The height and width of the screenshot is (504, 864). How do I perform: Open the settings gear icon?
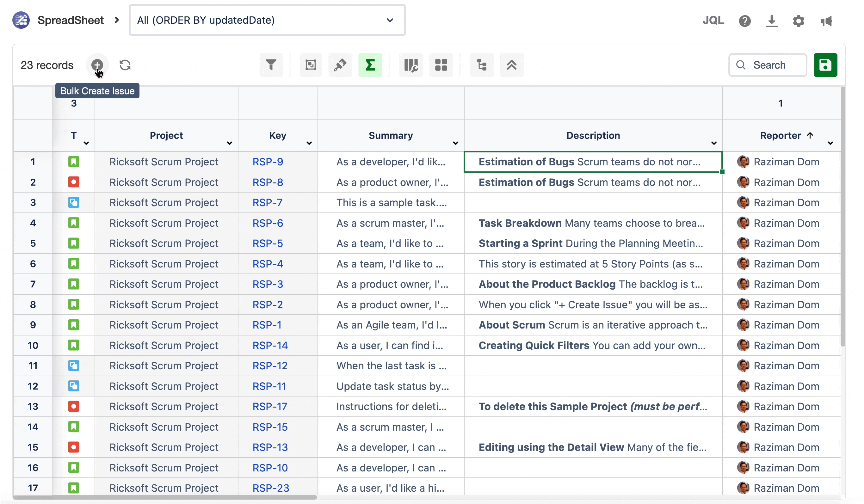[799, 21]
